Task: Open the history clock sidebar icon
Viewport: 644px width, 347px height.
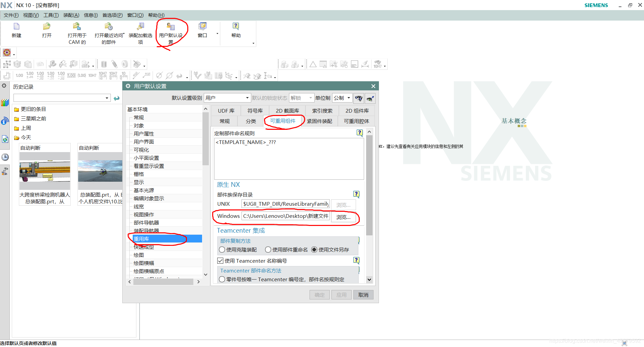Action: point(5,157)
